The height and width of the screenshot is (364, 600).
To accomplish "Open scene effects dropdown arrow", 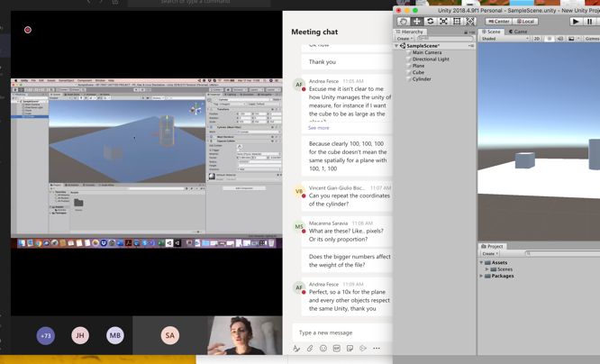I will (x=578, y=39).
